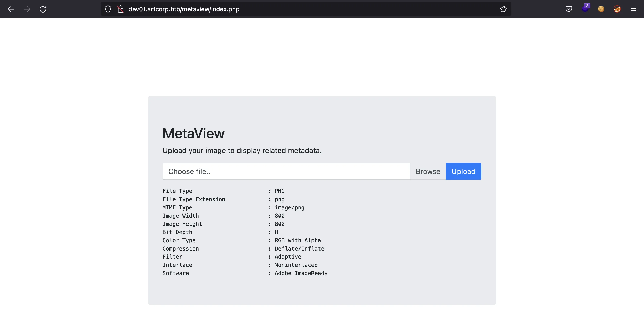Click the Browse button
The width and height of the screenshot is (644, 322).
[x=428, y=171]
